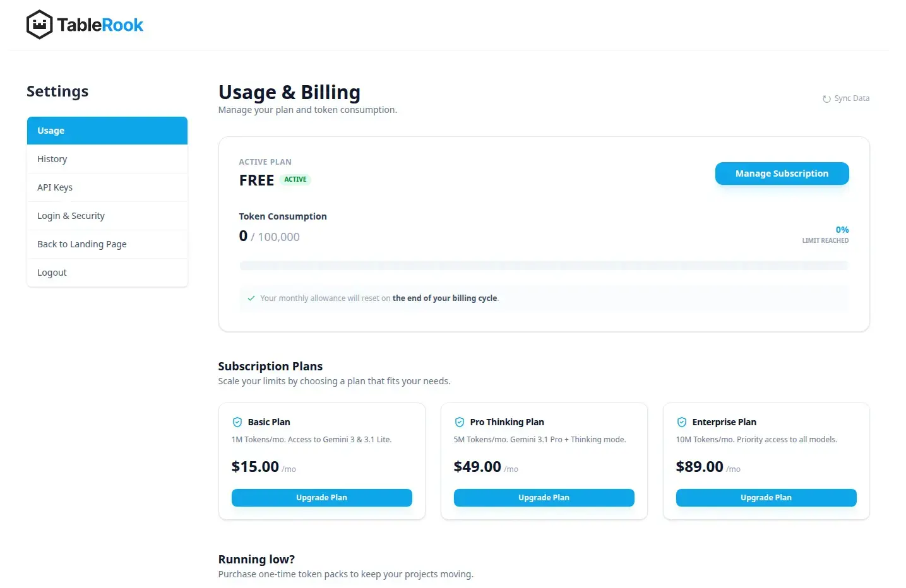906x588 pixels.
Task: Click the Sync Data label text
Action: tap(852, 98)
